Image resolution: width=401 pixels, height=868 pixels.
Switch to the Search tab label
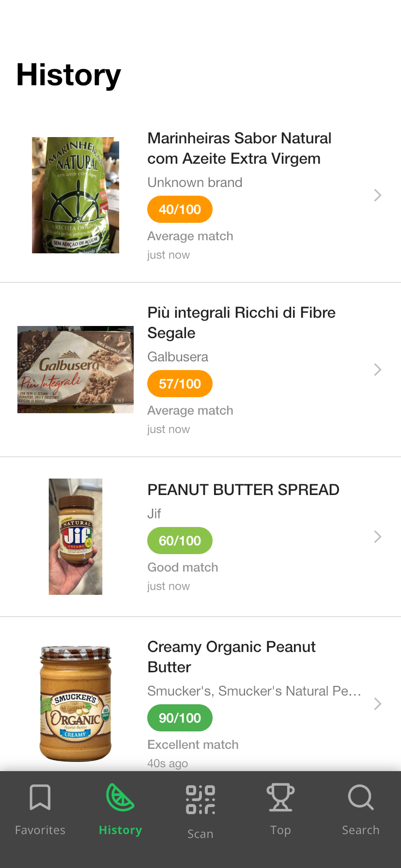pos(361,830)
